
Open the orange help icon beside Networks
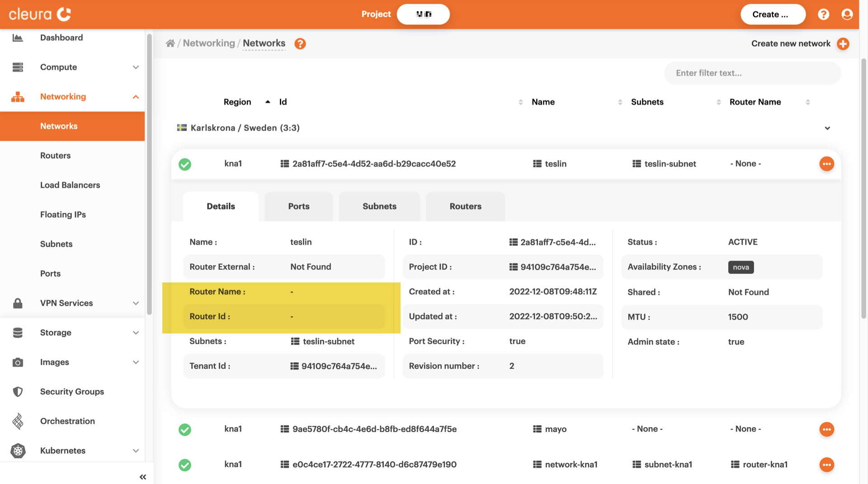click(300, 43)
